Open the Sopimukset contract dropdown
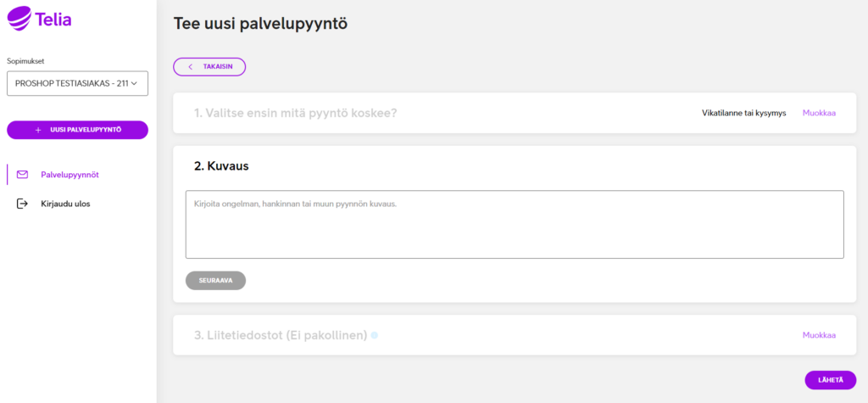Viewport: 868px width, 403px height. click(77, 83)
